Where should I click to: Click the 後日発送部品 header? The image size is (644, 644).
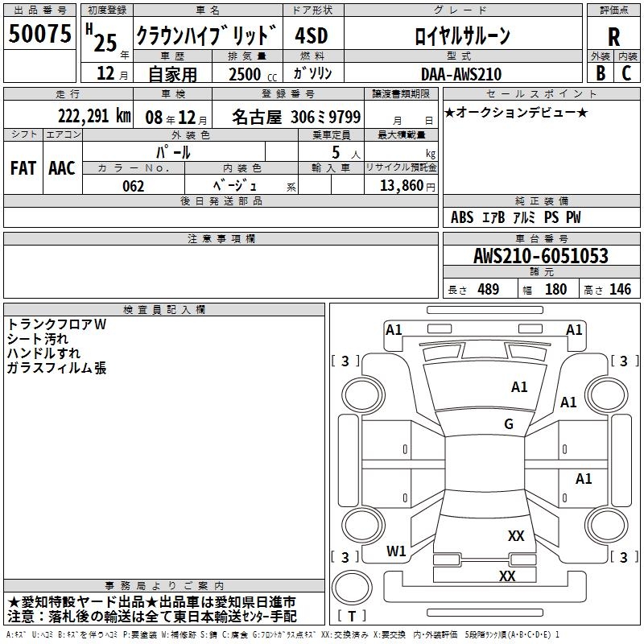(221, 200)
